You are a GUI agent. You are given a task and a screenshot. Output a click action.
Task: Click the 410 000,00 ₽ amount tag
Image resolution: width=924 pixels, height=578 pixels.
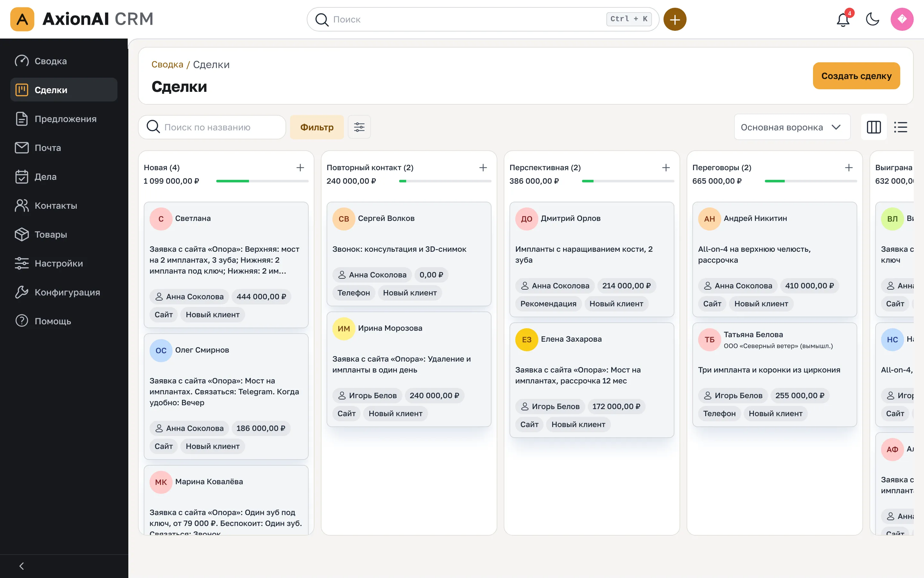[809, 285]
